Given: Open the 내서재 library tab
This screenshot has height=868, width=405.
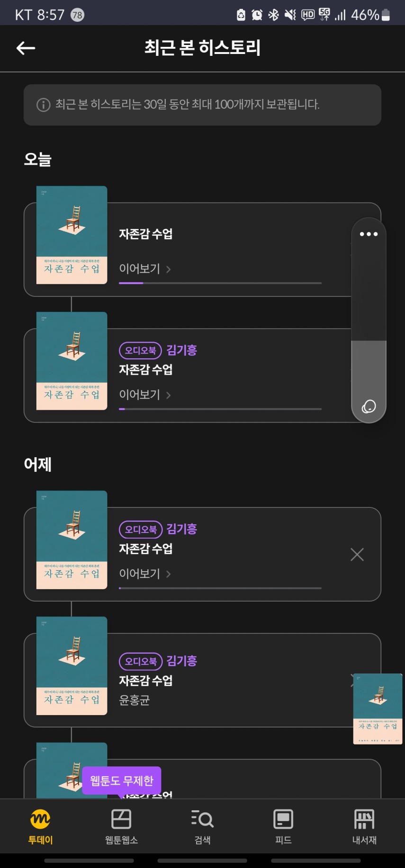Looking at the screenshot, I should point(364,826).
